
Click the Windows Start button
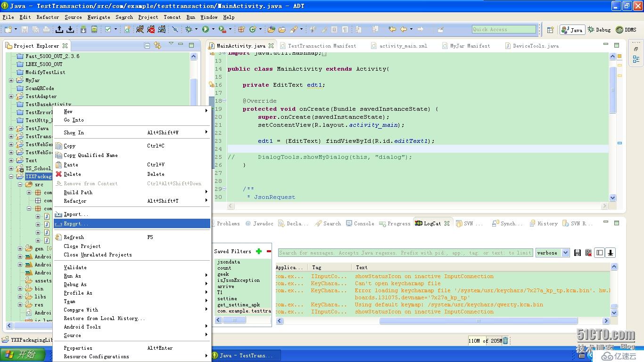pyautogui.click(x=23, y=355)
